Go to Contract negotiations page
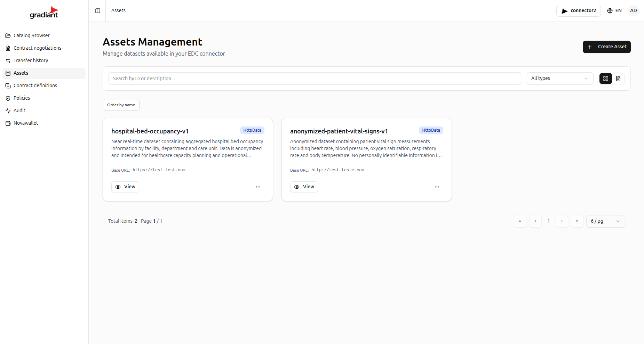The width and height of the screenshot is (644, 344). pyautogui.click(x=44, y=48)
